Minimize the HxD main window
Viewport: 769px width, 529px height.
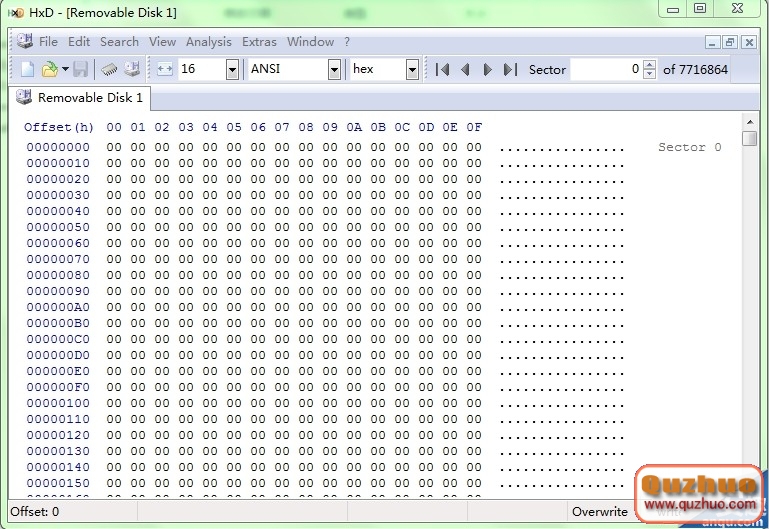pos(673,9)
